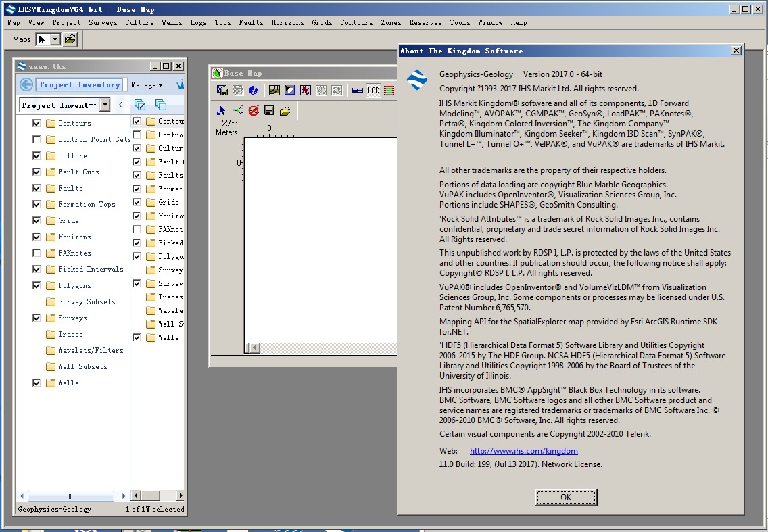Open the folder icon in the Maps toolbar

pyautogui.click(x=70, y=40)
